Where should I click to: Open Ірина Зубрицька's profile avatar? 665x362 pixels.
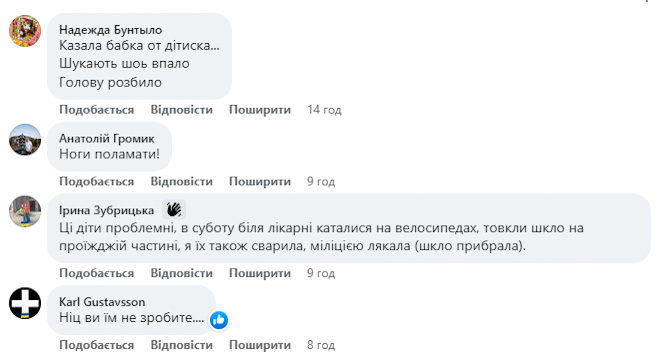[x=25, y=211]
